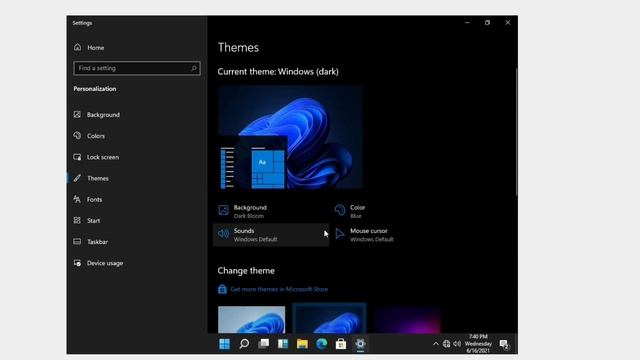Open File Explorer from the taskbar
Image resolution: width=640 pixels, height=360 pixels.
coord(302,344)
